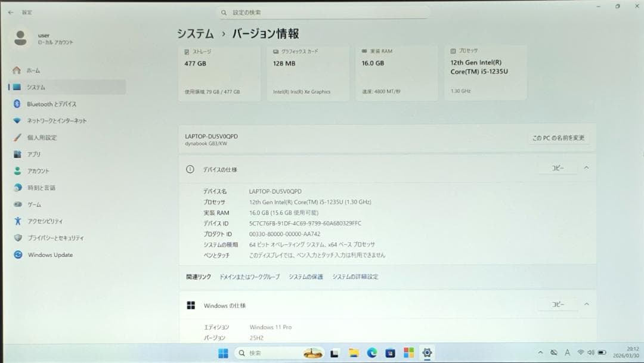Open Home in the Settings sidebar
Viewport: 644px width, 363px height.
pyautogui.click(x=67, y=70)
